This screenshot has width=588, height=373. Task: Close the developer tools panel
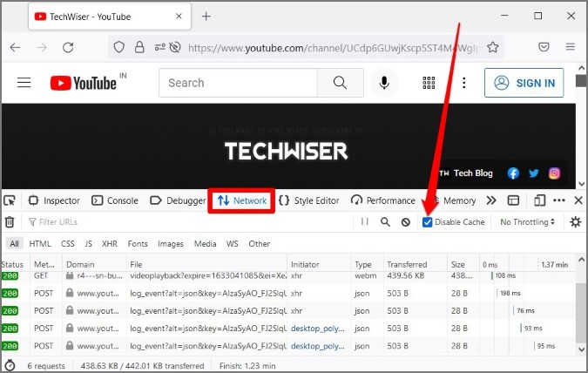pos(578,200)
